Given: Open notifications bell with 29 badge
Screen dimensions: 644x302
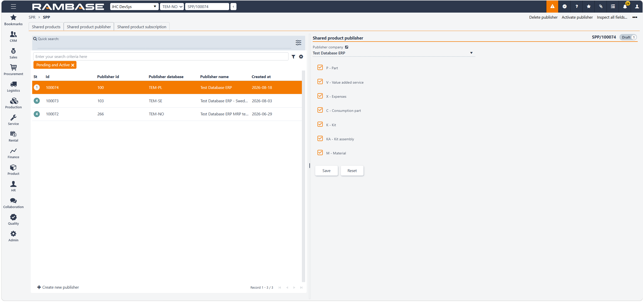Looking at the screenshot, I should click(625, 7).
